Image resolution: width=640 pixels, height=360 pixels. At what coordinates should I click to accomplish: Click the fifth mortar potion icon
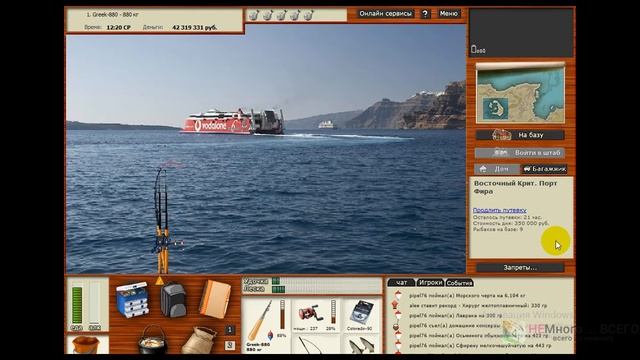pyautogui.click(x=309, y=16)
